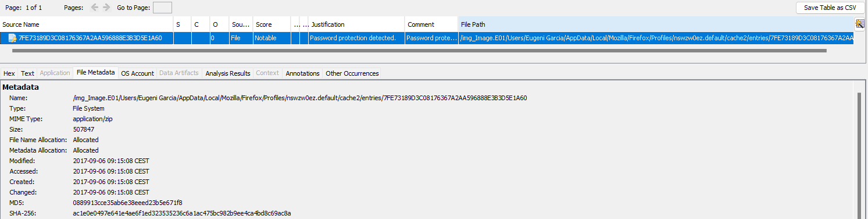The image size is (868, 219).
Task: Switch to the Text tab
Action: [x=28, y=73]
